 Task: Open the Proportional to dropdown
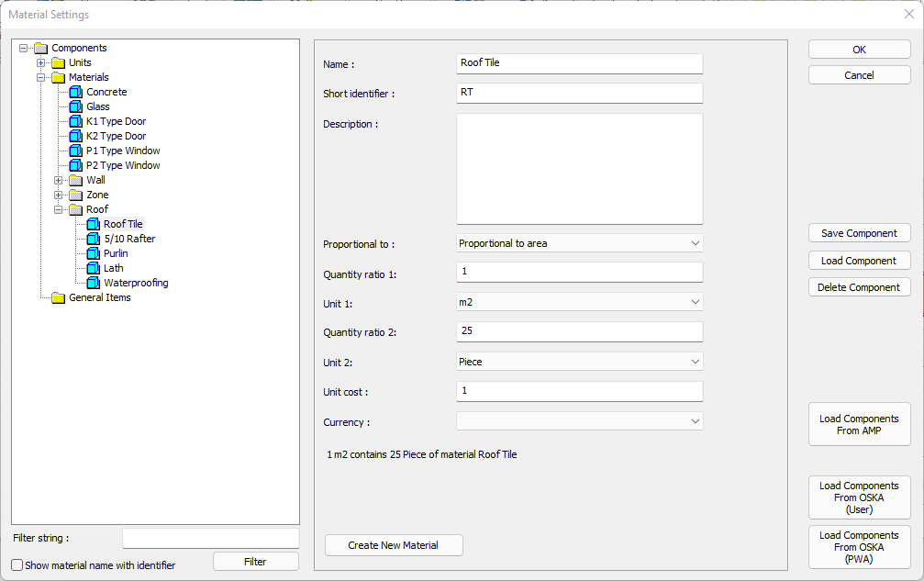click(579, 243)
